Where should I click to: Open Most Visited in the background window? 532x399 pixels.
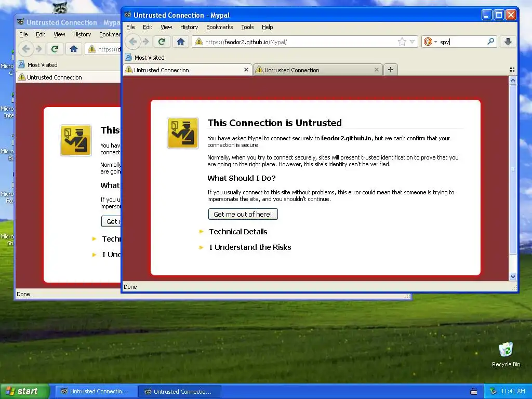click(37, 65)
